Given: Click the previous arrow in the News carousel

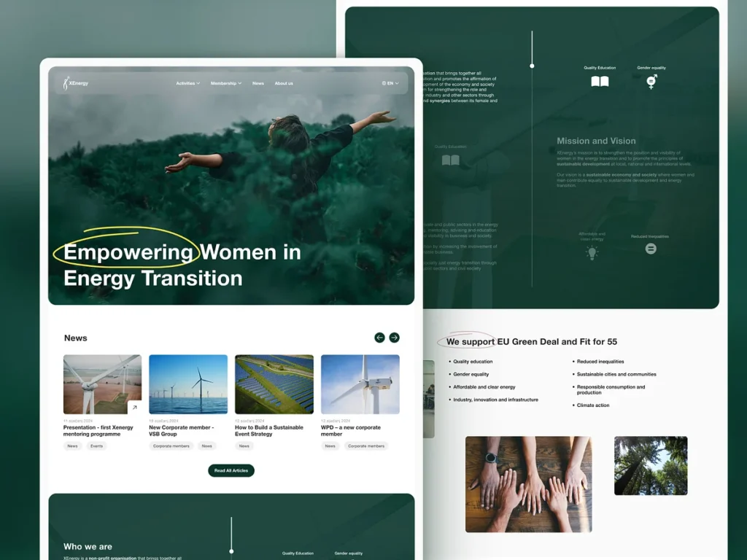Looking at the screenshot, I should coord(379,338).
